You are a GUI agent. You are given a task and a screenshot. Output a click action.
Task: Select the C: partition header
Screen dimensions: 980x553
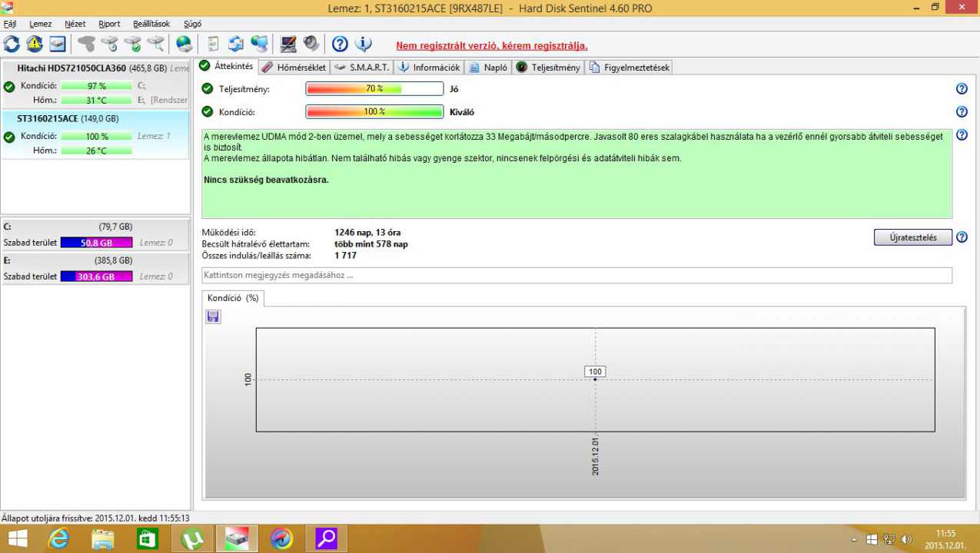tap(95, 227)
